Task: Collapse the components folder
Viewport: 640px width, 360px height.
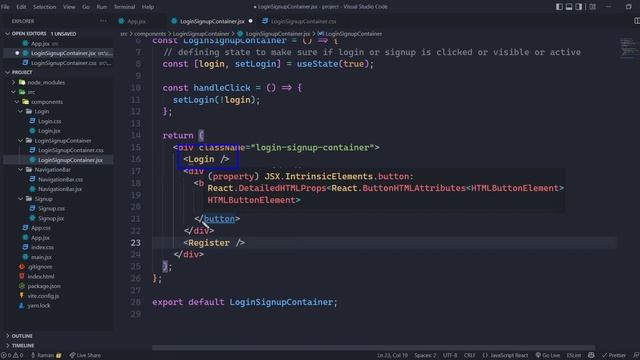Action: pos(47,102)
